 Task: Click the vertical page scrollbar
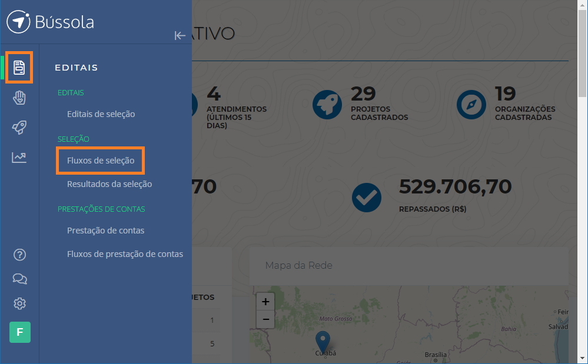click(582, 54)
